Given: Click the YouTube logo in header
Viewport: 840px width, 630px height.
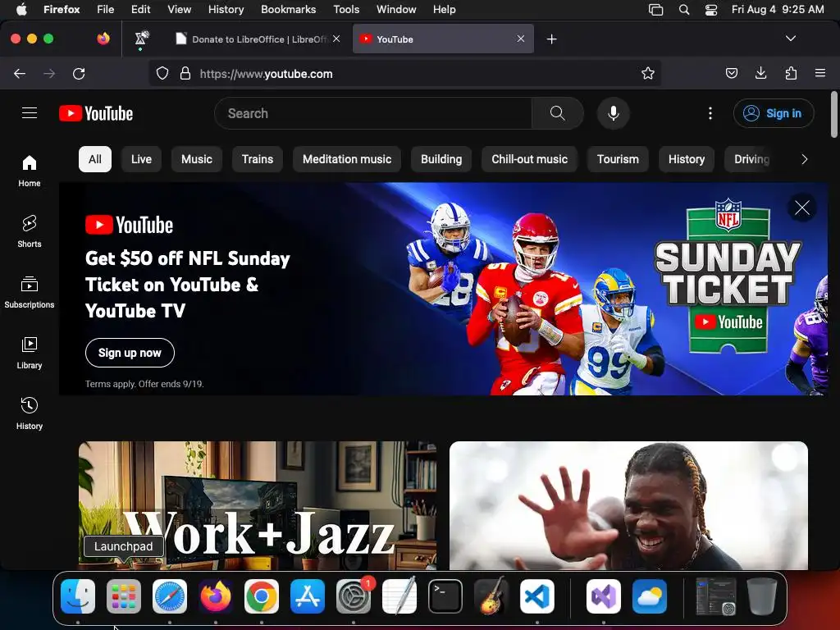Looking at the screenshot, I should pos(96,113).
